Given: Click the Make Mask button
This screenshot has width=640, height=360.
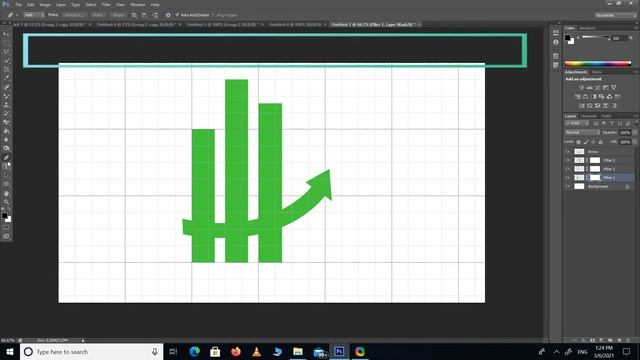Looking at the screenshot, I should pyautogui.click(x=98, y=15).
